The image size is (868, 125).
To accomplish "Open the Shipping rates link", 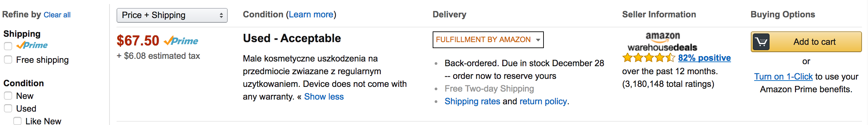I will coord(472,102).
